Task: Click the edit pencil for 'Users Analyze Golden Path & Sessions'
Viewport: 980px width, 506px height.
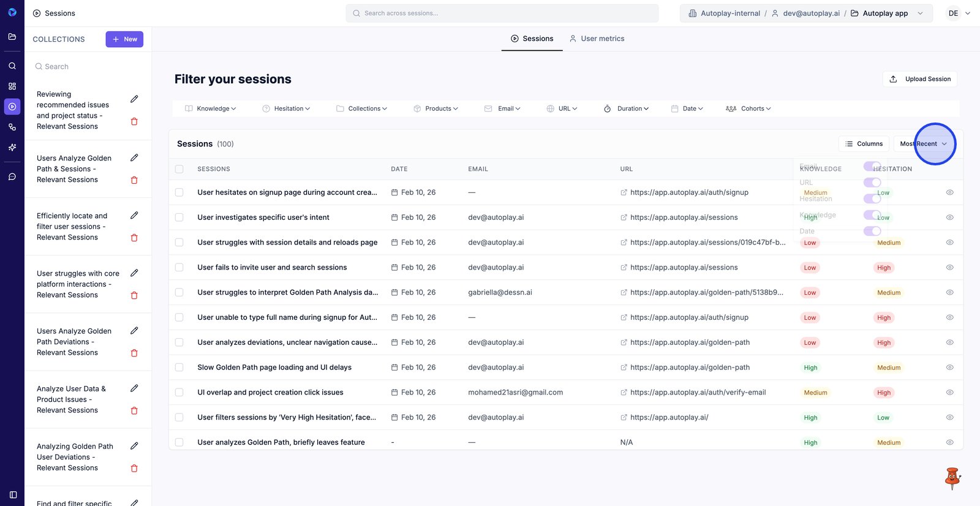Action: click(x=134, y=158)
